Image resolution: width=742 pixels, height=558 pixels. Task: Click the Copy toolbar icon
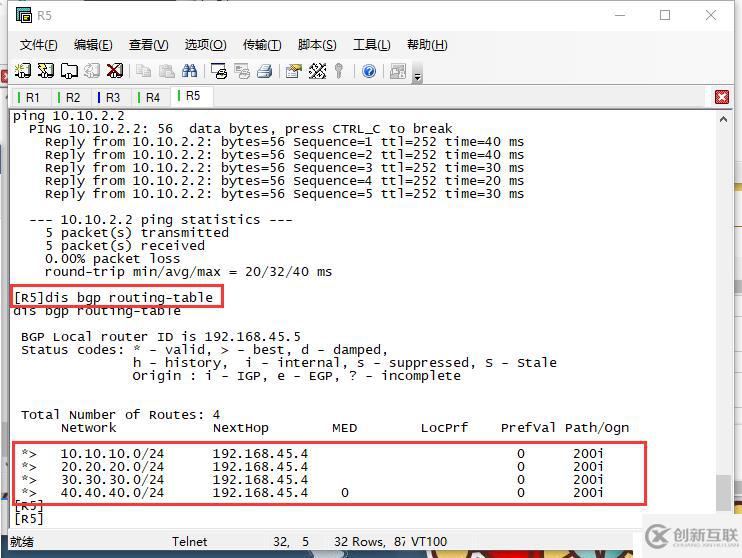point(143,71)
